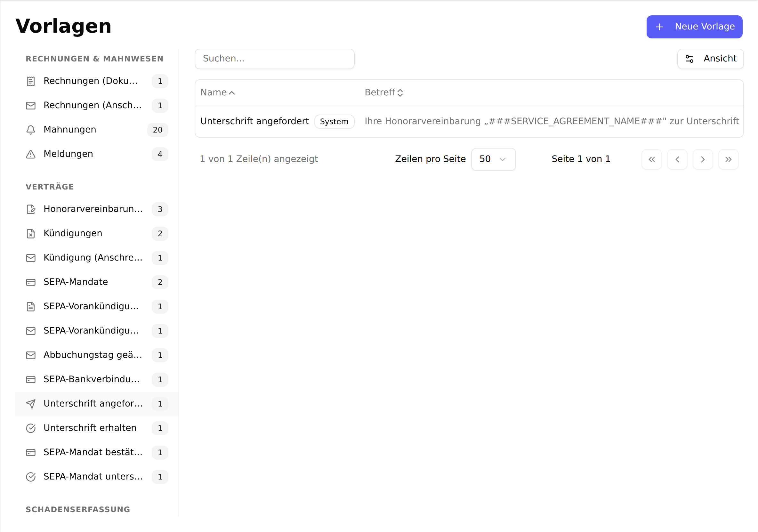The height and width of the screenshot is (532, 758).
Task: Sort the table by Betreff column
Action: coord(383,93)
